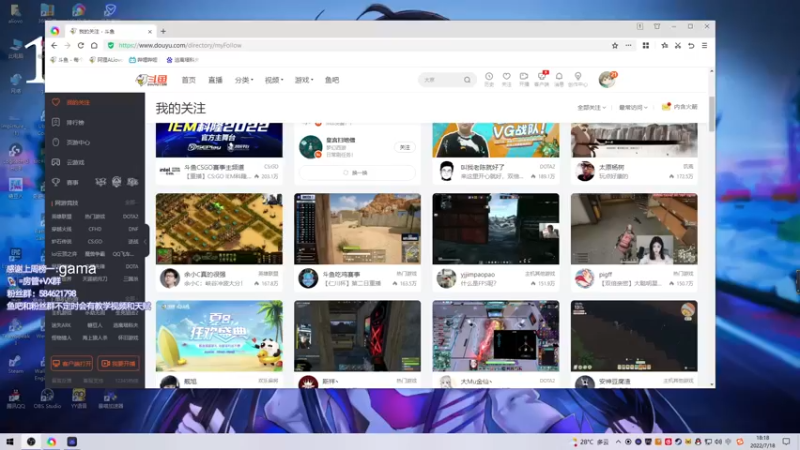Open the 全部关注 filter dropdown
The width and height of the screenshot is (800, 450).
tap(591, 107)
